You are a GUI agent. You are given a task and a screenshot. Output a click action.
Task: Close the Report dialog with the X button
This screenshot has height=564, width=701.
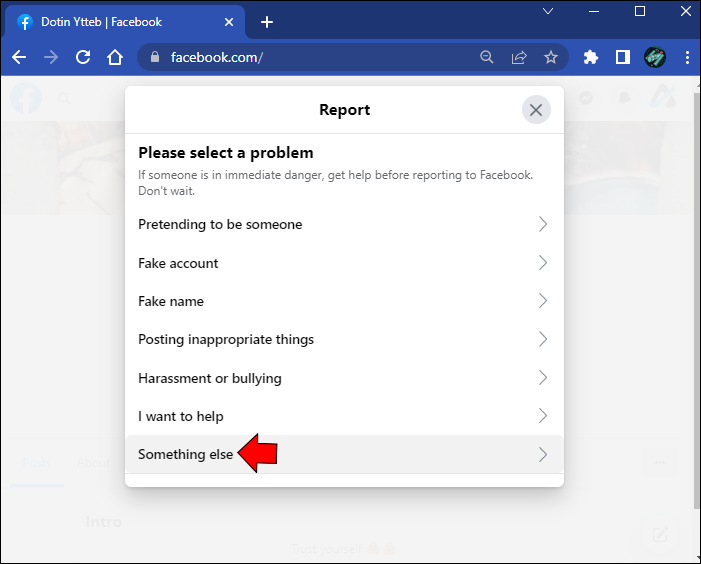click(x=536, y=110)
